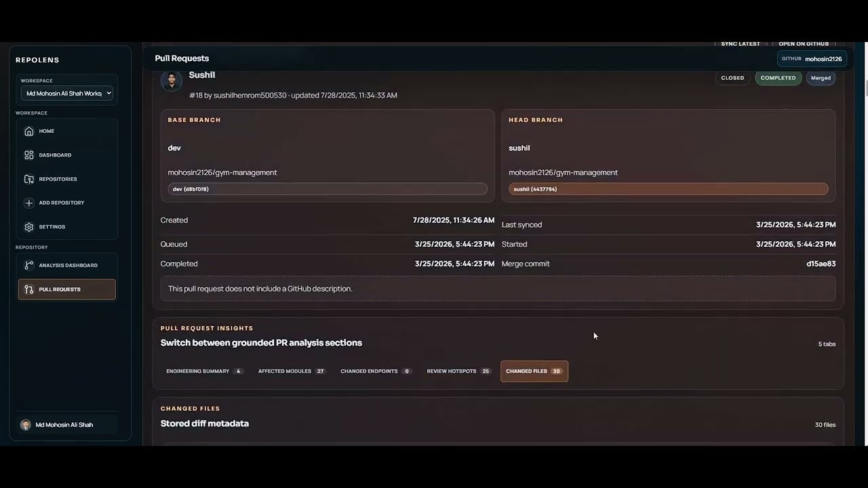Click OPEN ON GITHUB
868x488 pixels.
click(804, 43)
